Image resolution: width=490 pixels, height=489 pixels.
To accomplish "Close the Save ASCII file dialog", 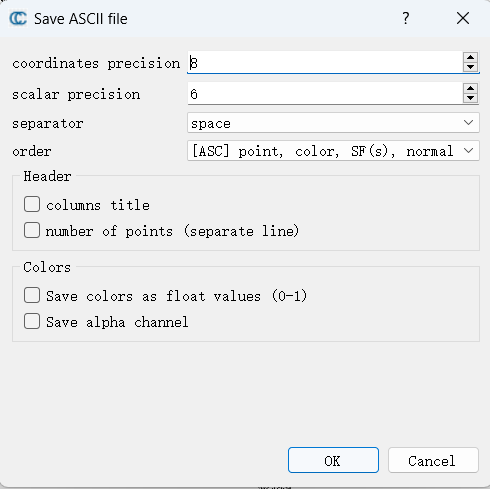I will click(463, 18).
